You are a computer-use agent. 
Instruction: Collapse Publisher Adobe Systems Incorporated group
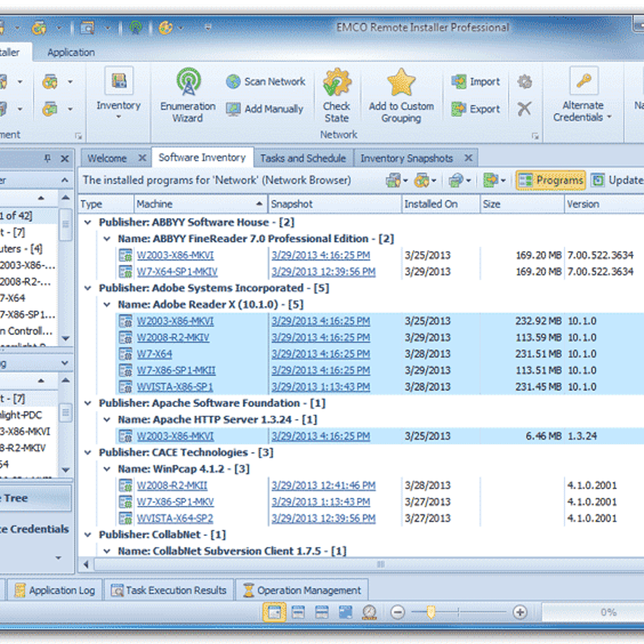(88, 288)
